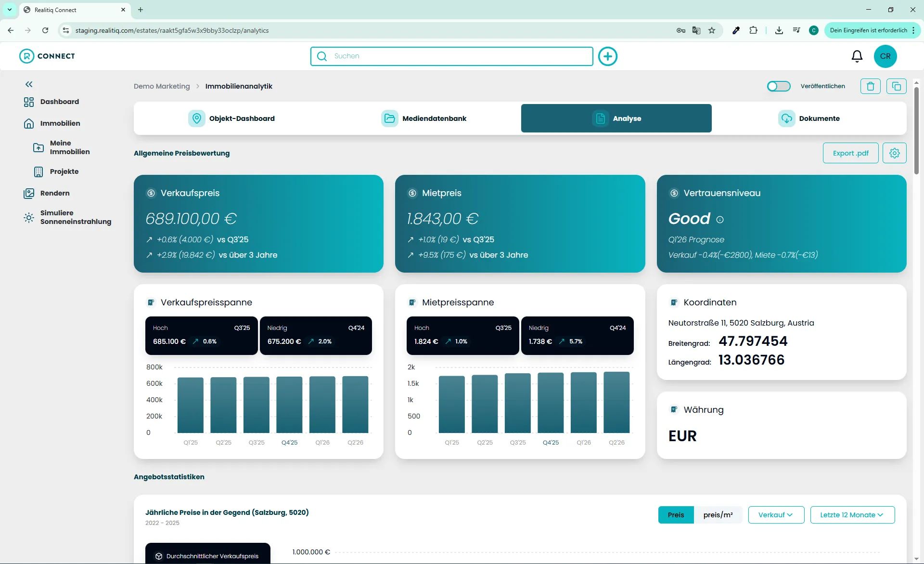Click the browser address bar URL

click(x=172, y=30)
